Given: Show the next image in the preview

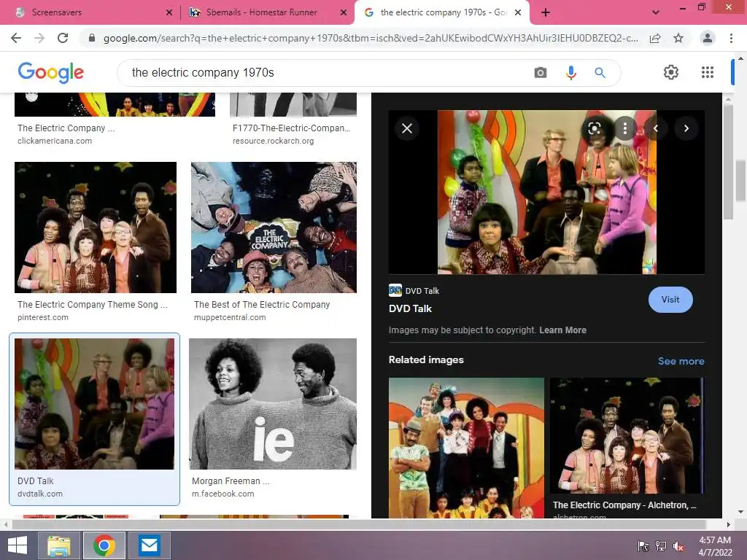Looking at the screenshot, I should 686,128.
